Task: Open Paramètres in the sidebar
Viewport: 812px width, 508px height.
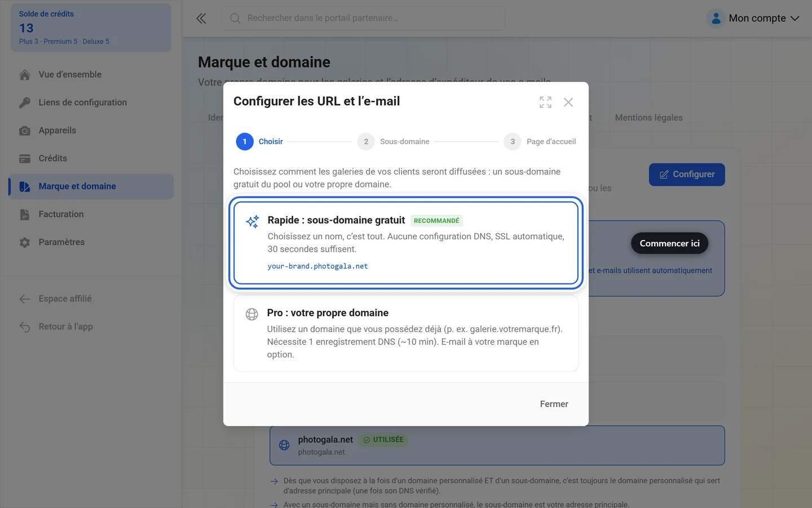Action: pyautogui.click(x=91, y=242)
